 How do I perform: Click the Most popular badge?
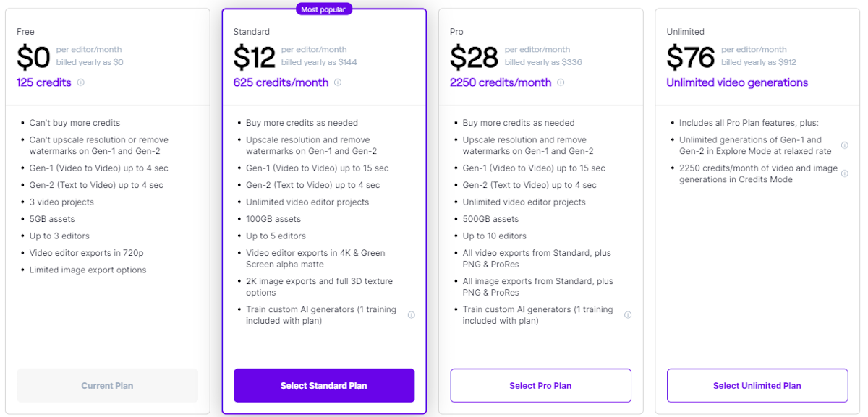(324, 9)
